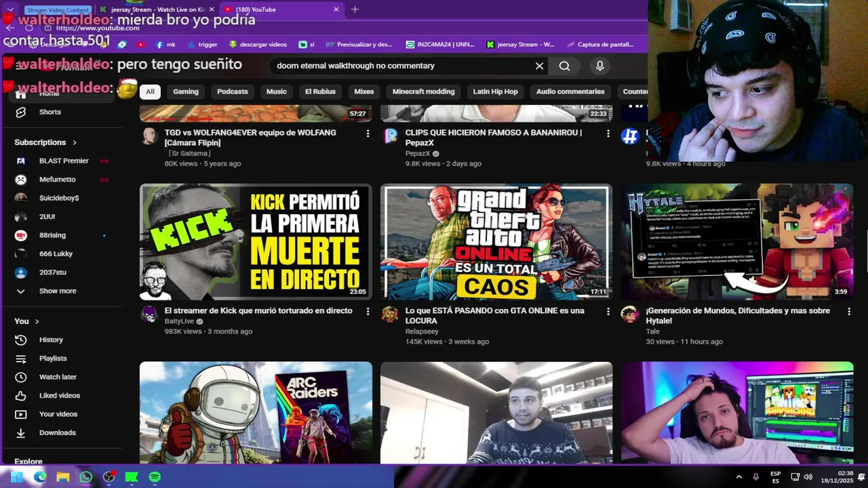Open the volume control in system tray

click(808, 477)
